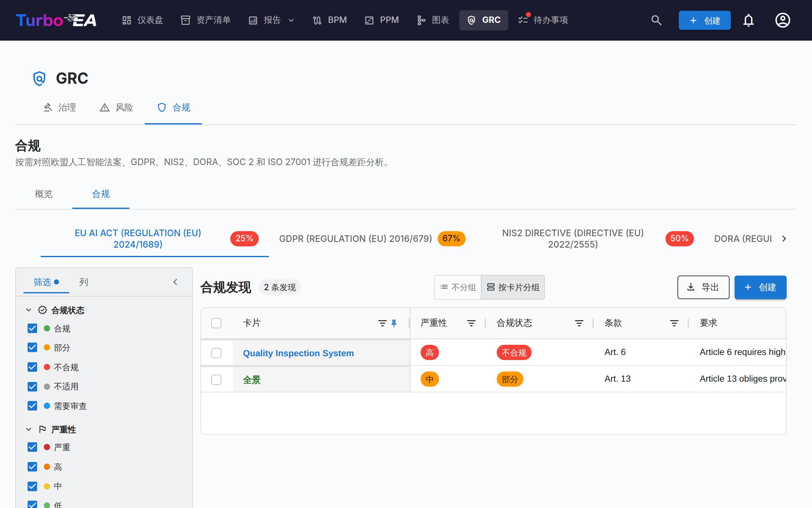Open 待办事项 todo list in navigation
This screenshot has height=508, width=812.
543,20
